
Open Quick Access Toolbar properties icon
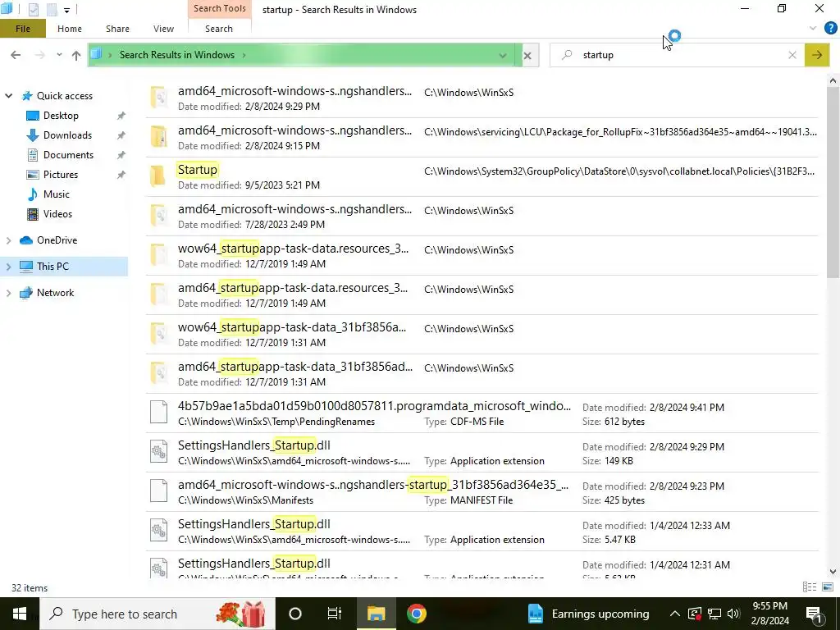pos(33,9)
